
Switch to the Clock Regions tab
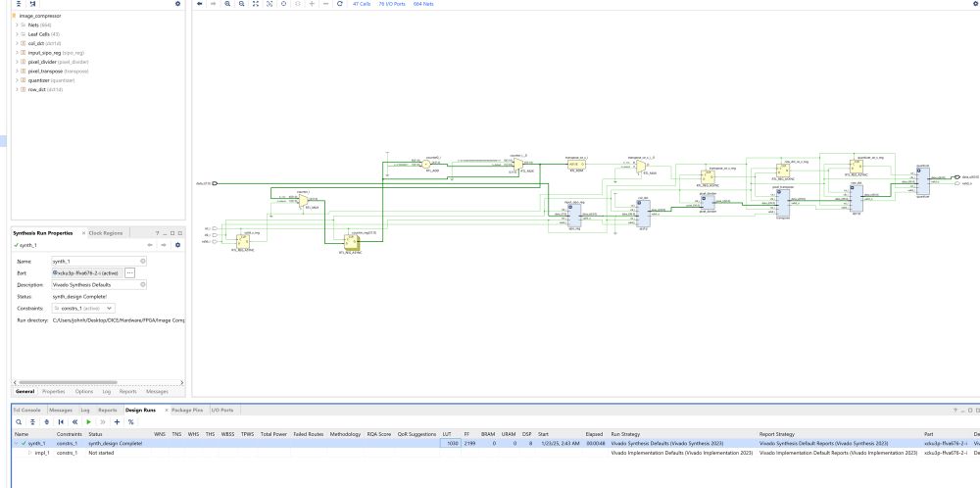point(106,233)
